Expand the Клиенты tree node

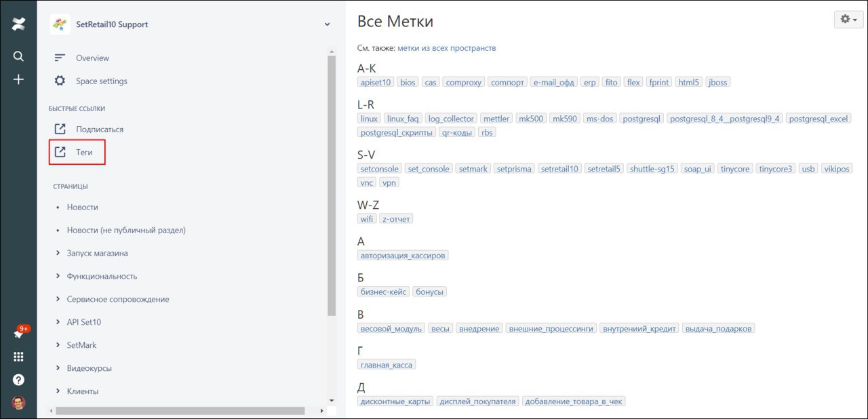(x=58, y=392)
